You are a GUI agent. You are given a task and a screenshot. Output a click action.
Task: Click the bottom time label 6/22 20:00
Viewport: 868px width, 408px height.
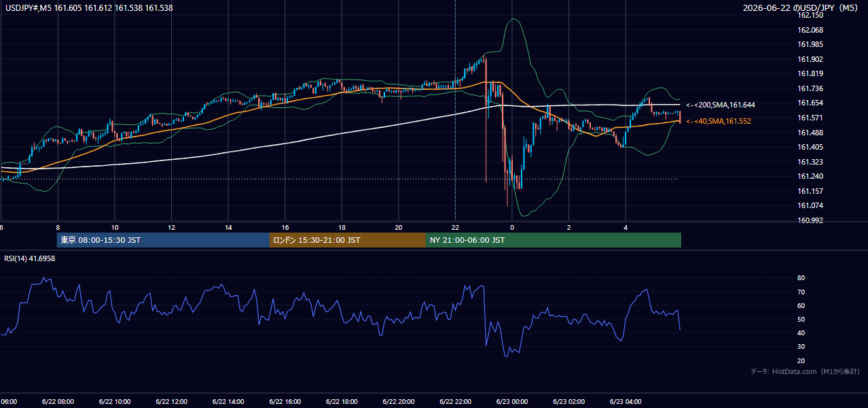click(399, 402)
